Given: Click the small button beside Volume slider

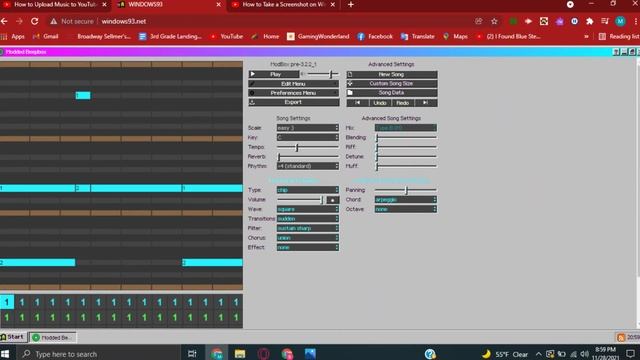Looking at the screenshot, I should tap(333, 200).
